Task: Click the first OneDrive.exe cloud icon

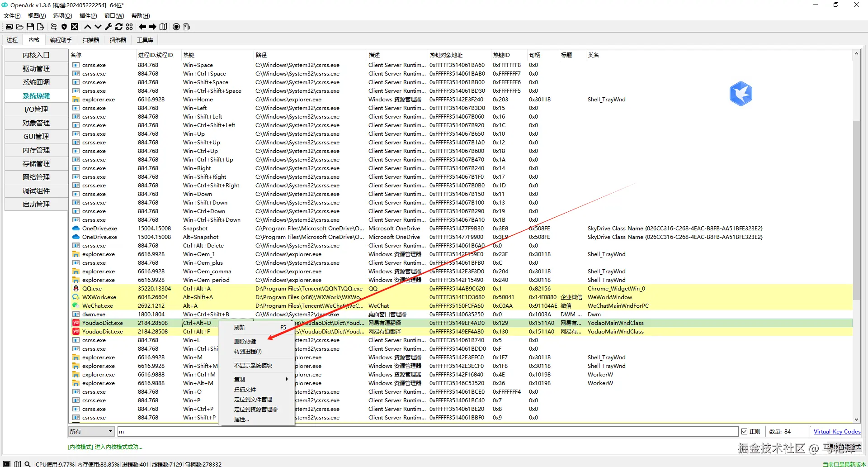Action: click(76, 229)
